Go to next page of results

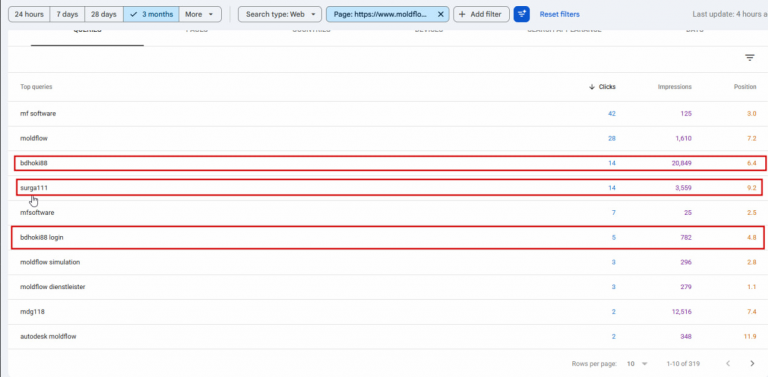click(x=752, y=363)
